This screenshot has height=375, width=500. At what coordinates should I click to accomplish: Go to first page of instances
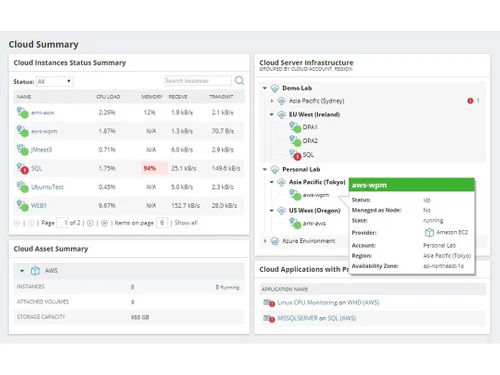click(x=17, y=223)
